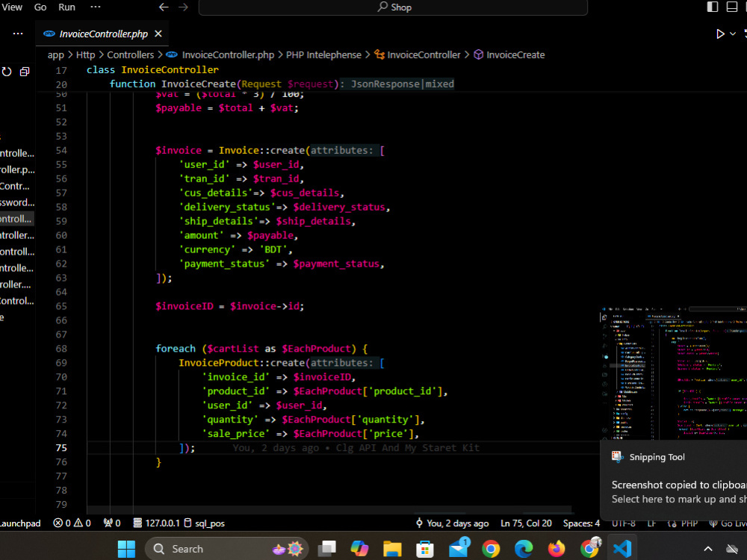This screenshot has height=560, width=747.
Task: Click the Shop command center search box
Action: pos(393,7)
